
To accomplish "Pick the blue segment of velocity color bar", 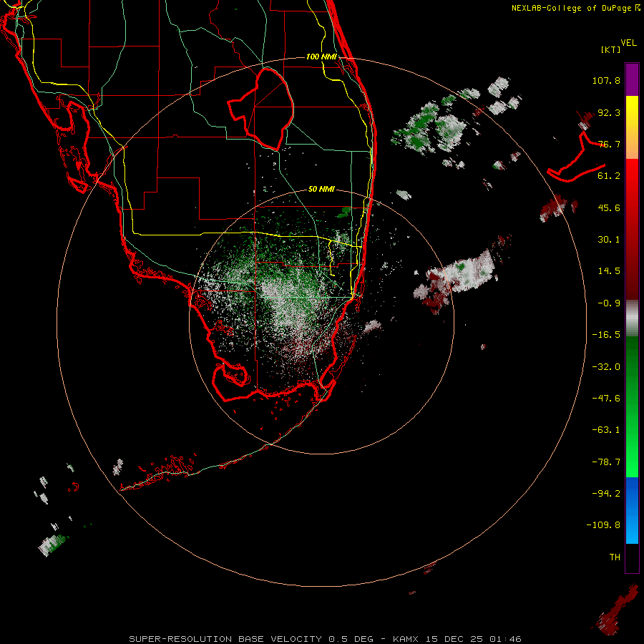I will 632,510.
